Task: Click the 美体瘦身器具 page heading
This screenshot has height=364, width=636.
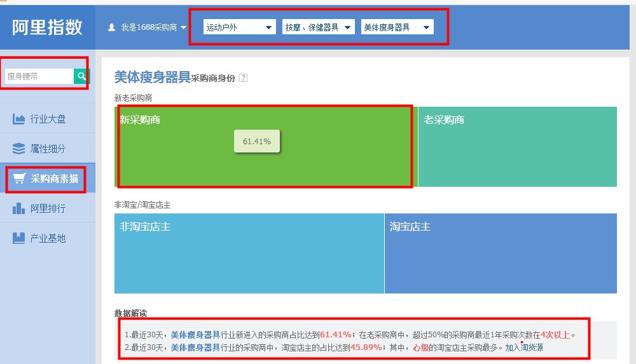Action: 152,77
